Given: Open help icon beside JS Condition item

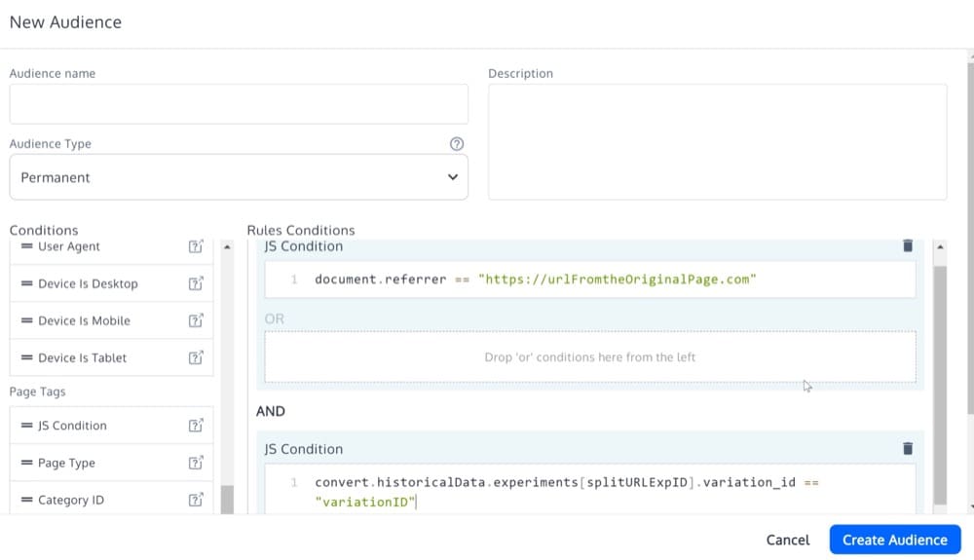Looking at the screenshot, I should point(196,426).
